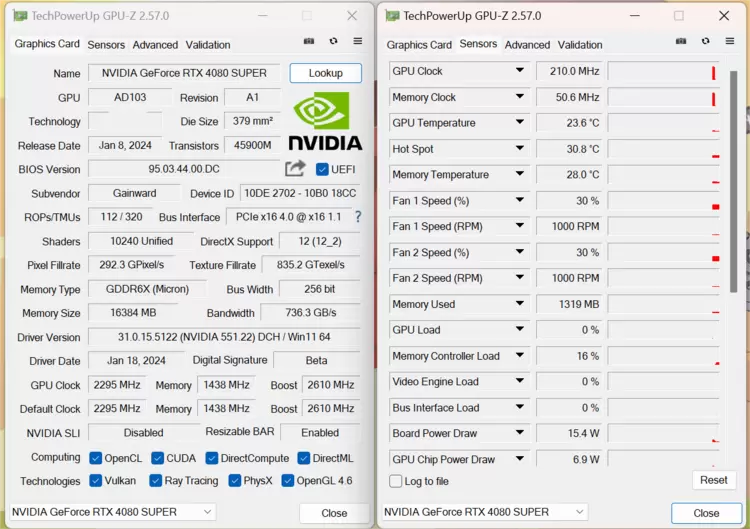Image resolution: width=750 pixels, height=529 pixels.
Task: Open the Memory Used sensor dropdown
Action: pyautogui.click(x=520, y=304)
